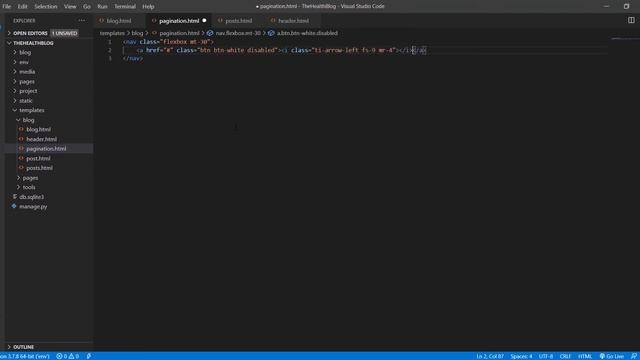This screenshot has width=640, height=360.
Task: Open blog.html in the explorer tree
Action: [39, 129]
